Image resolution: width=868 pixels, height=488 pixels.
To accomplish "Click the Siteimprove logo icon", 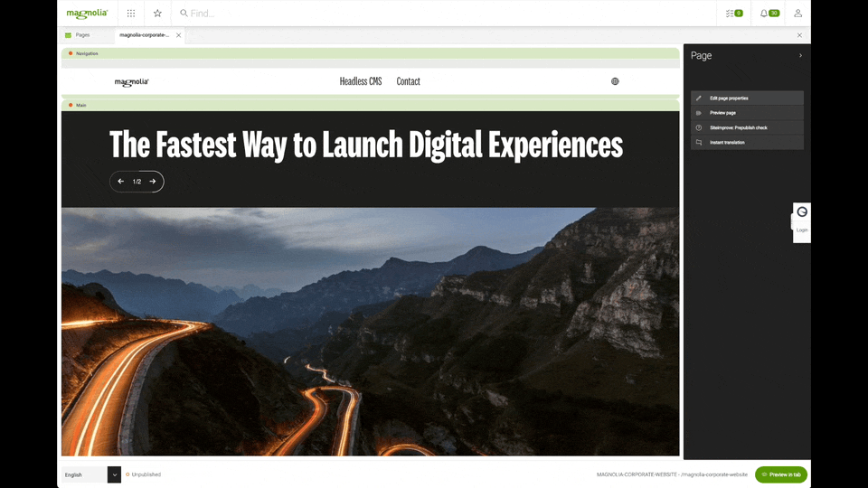I will 802,212.
